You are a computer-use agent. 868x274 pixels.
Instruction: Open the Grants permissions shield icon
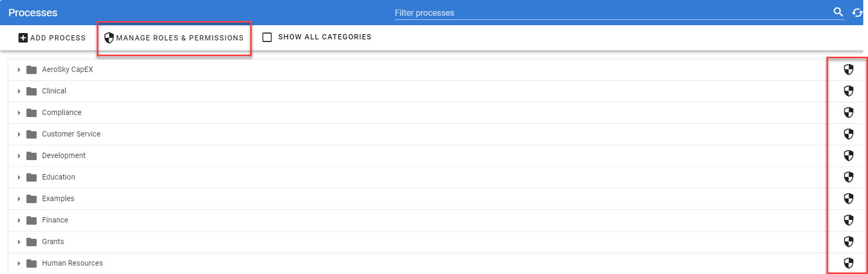pos(849,242)
